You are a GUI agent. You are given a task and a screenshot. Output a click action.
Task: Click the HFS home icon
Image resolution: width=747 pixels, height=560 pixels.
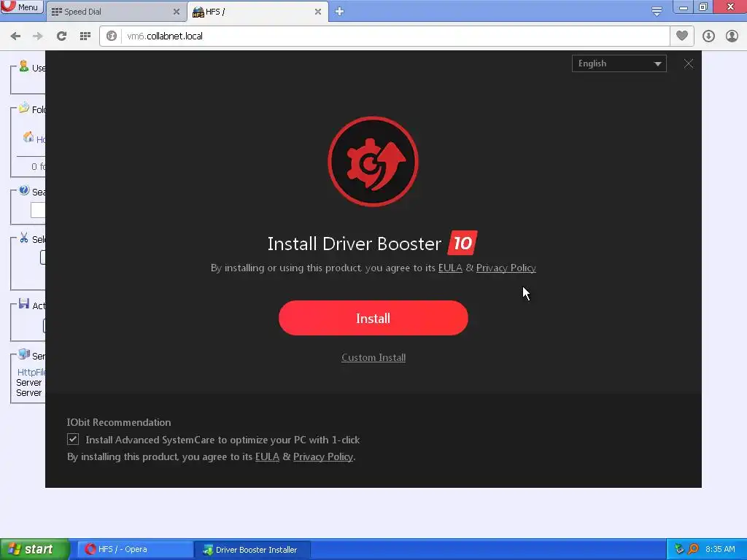pos(28,137)
